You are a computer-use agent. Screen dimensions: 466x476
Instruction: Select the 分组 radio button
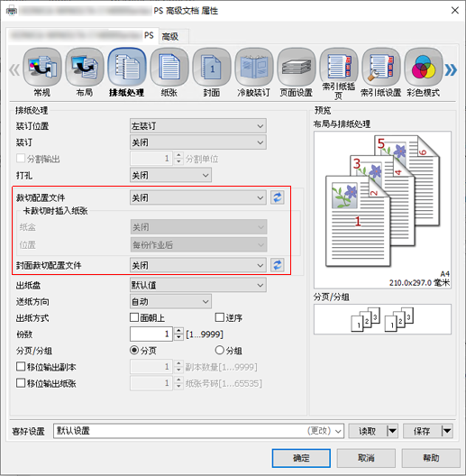[220, 351]
